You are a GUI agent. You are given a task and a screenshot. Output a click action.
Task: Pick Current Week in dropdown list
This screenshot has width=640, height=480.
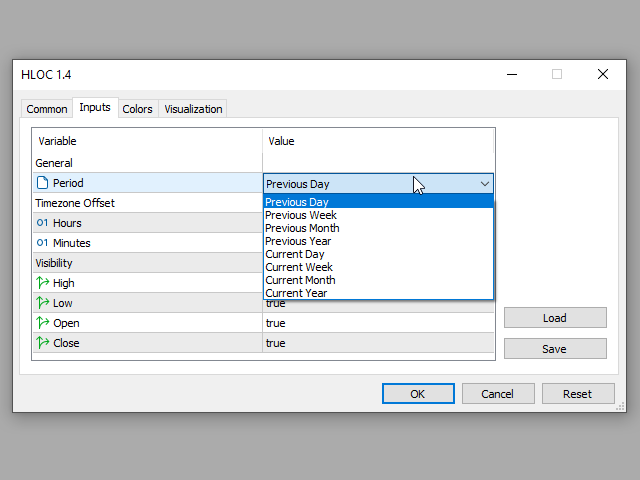coord(378,267)
